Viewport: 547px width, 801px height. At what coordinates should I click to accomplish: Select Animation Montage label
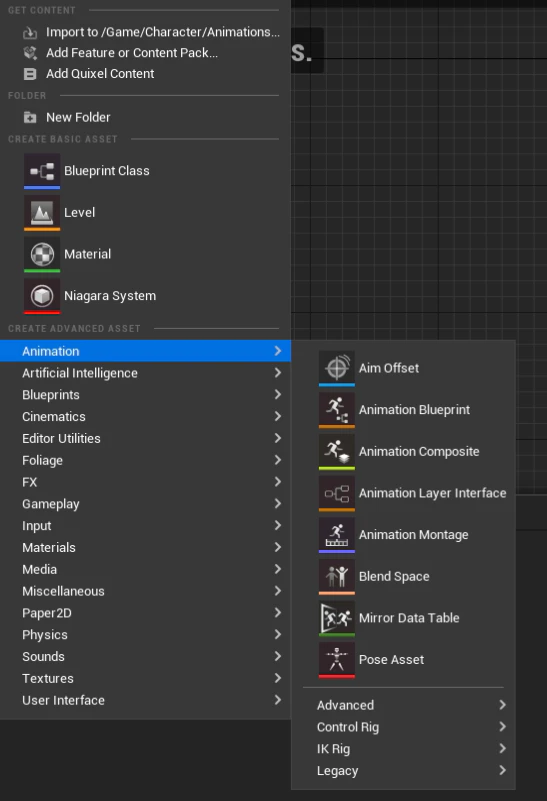(x=413, y=535)
